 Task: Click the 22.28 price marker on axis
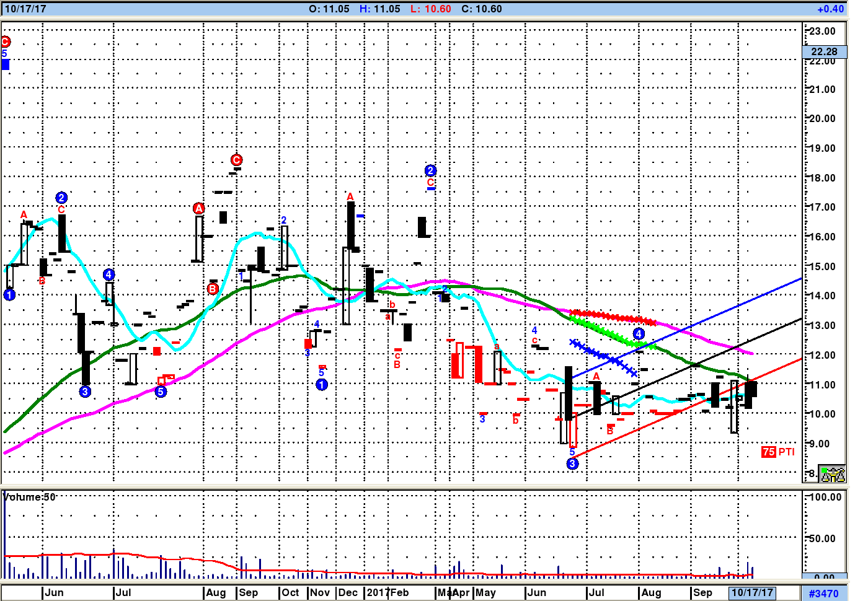(824, 51)
